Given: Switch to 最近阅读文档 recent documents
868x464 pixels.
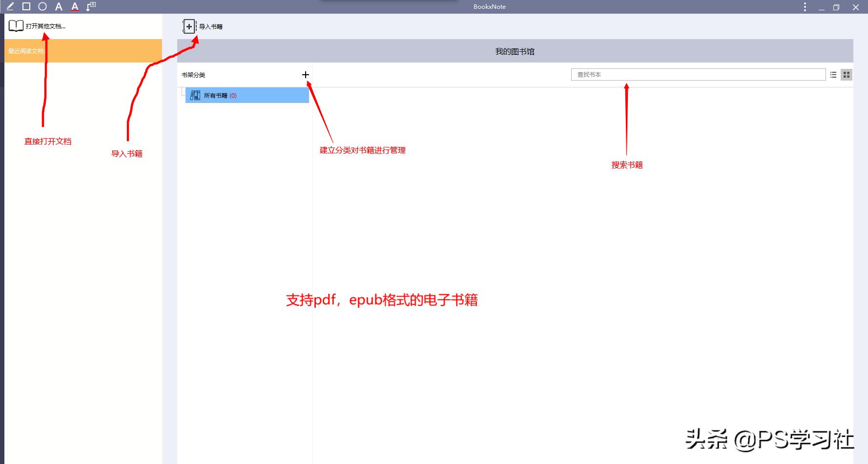Looking at the screenshot, I should (x=27, y=50).
